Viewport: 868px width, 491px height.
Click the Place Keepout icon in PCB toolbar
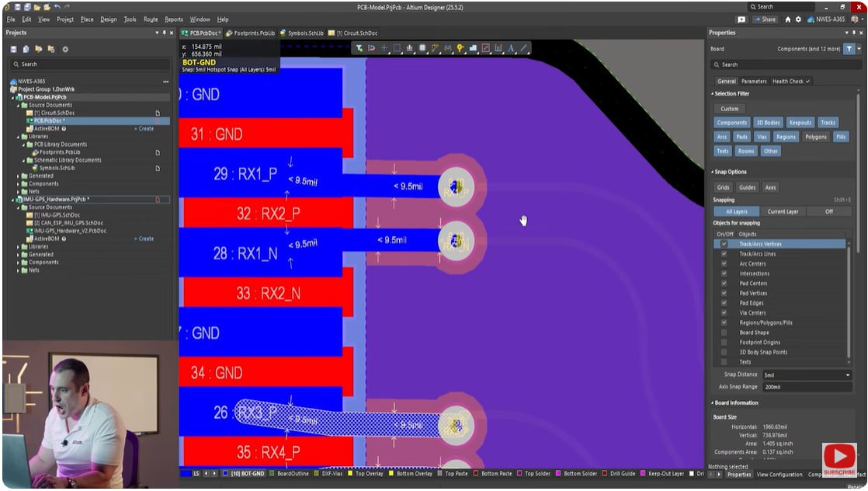485,49
